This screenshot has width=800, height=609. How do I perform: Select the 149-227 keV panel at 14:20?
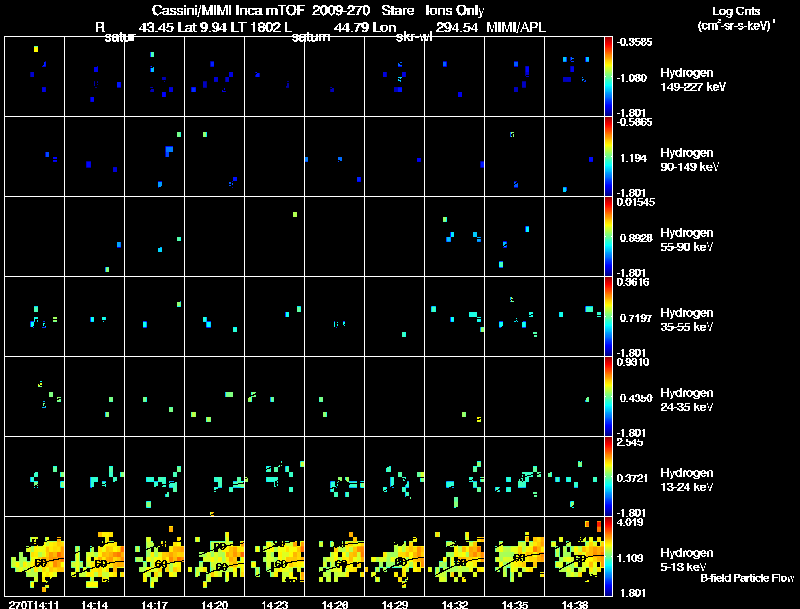click(x=215, y=77)
